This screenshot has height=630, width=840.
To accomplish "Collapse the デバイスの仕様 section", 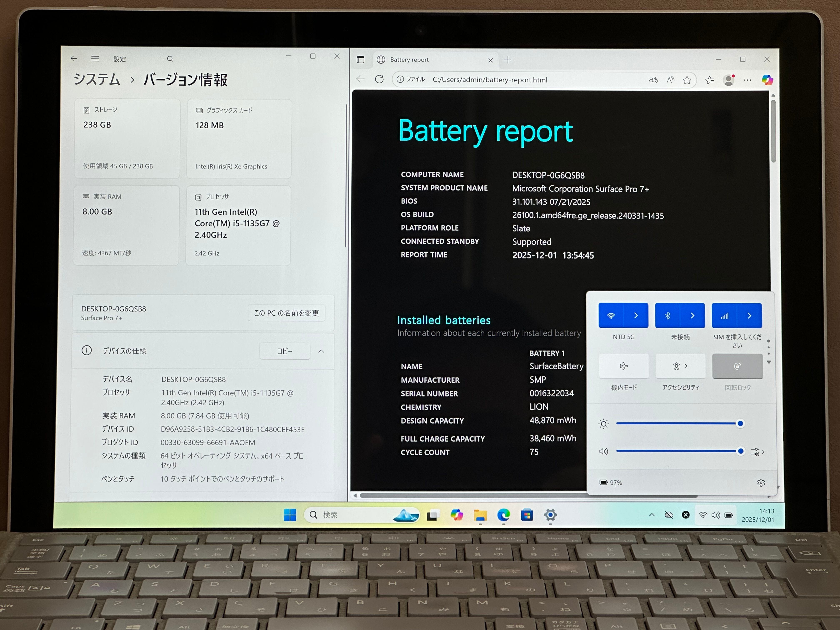I will pos(321,351).
